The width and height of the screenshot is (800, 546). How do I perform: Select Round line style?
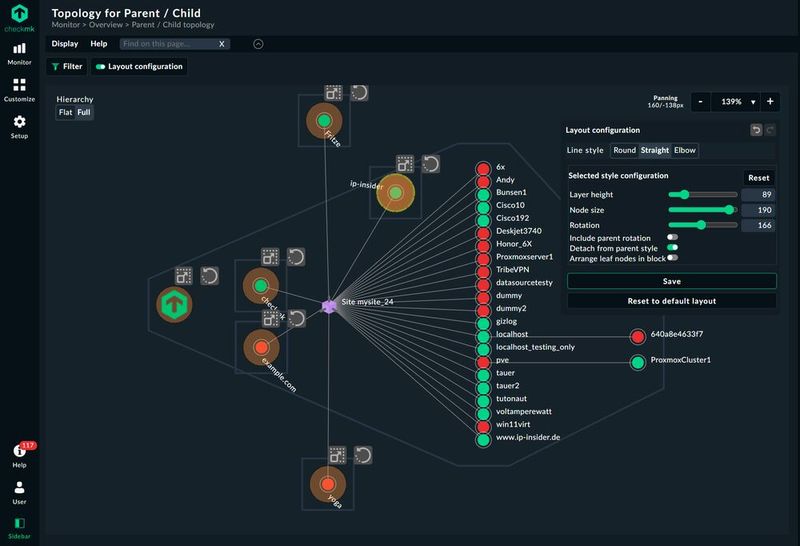(x=624, y=150)
